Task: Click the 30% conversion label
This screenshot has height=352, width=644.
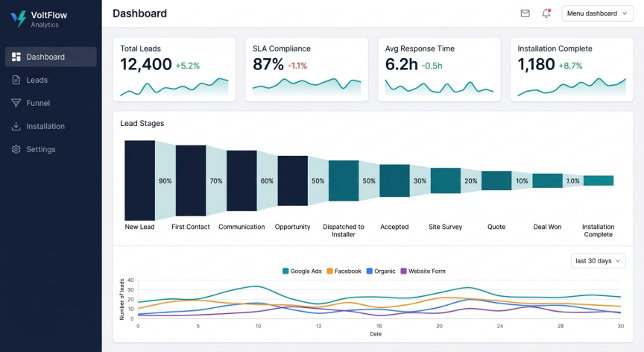Action: [420, 180]
